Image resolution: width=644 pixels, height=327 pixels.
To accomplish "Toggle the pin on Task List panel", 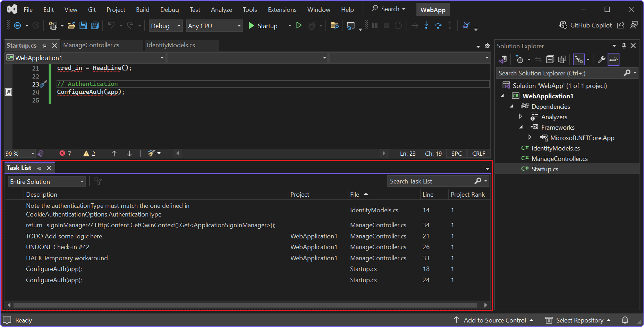I will point(40,168).
